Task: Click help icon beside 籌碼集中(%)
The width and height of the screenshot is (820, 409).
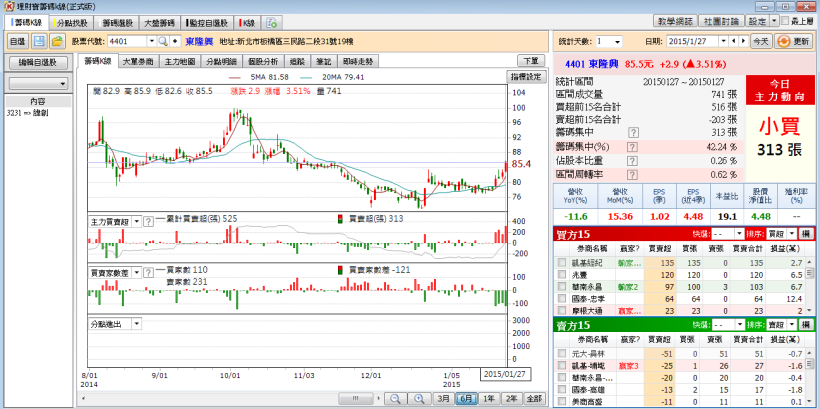Action: (x=632, y=146)
